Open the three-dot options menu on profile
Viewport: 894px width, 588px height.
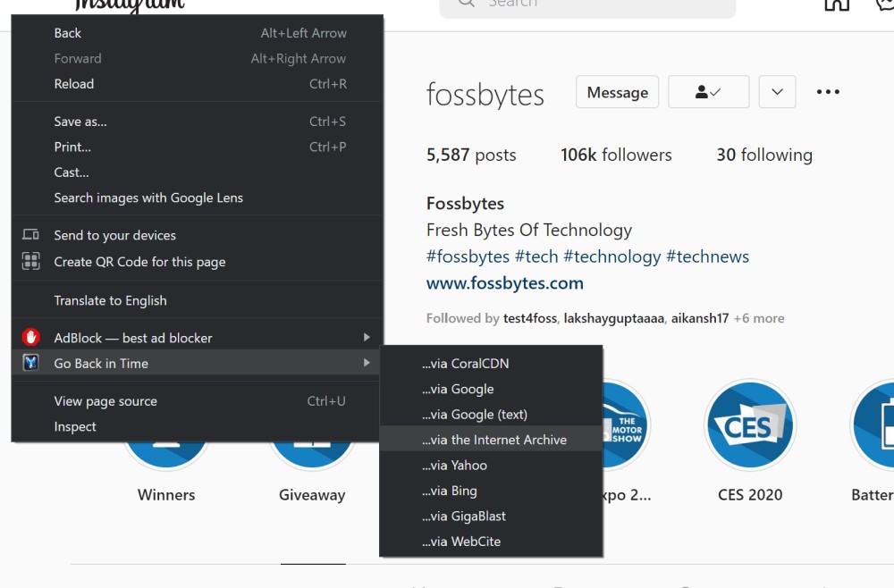828,91
